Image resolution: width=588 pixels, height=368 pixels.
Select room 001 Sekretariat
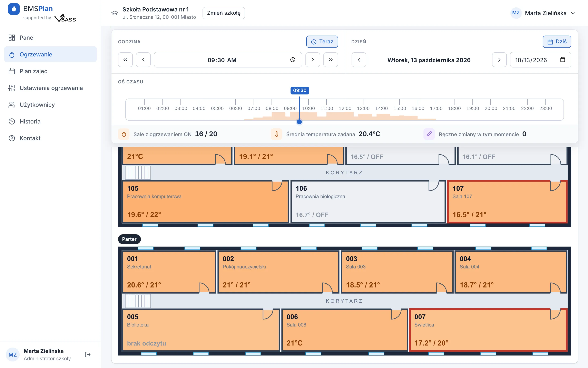(169, 272)
